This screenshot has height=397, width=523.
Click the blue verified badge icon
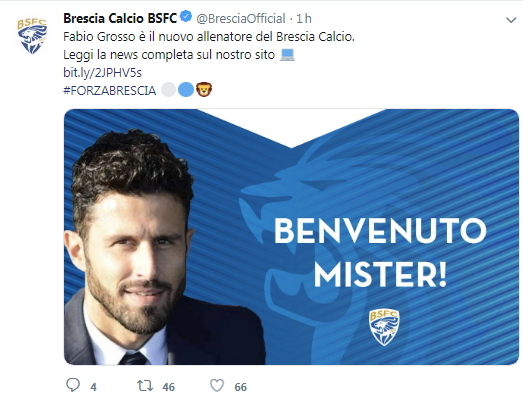[x=186, y=17]
